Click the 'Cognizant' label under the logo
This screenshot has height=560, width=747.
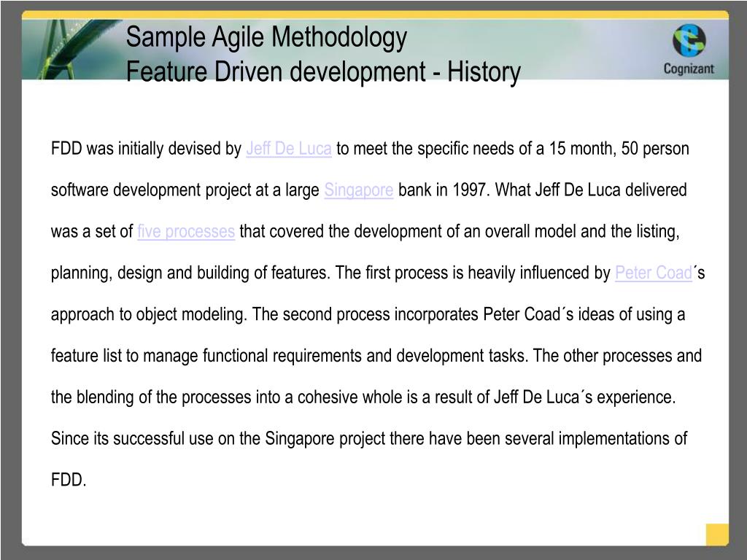[x=689, y=69]
